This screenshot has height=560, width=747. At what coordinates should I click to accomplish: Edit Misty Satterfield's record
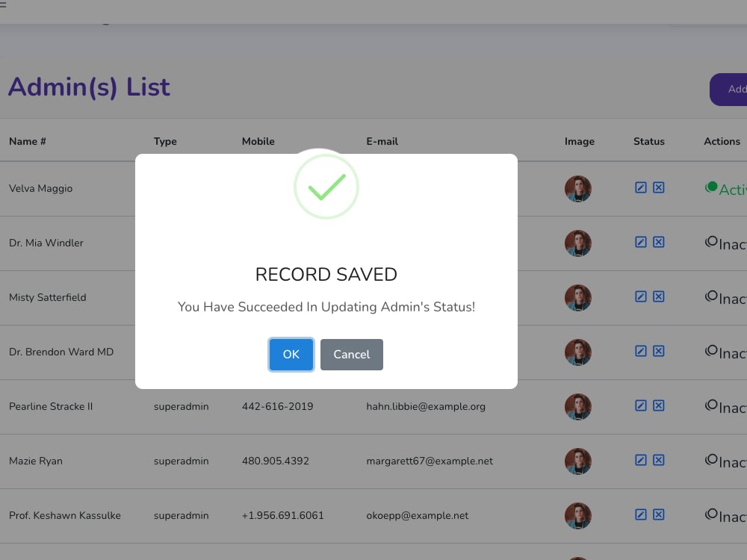pyautogui.click(x=641, y=296)
